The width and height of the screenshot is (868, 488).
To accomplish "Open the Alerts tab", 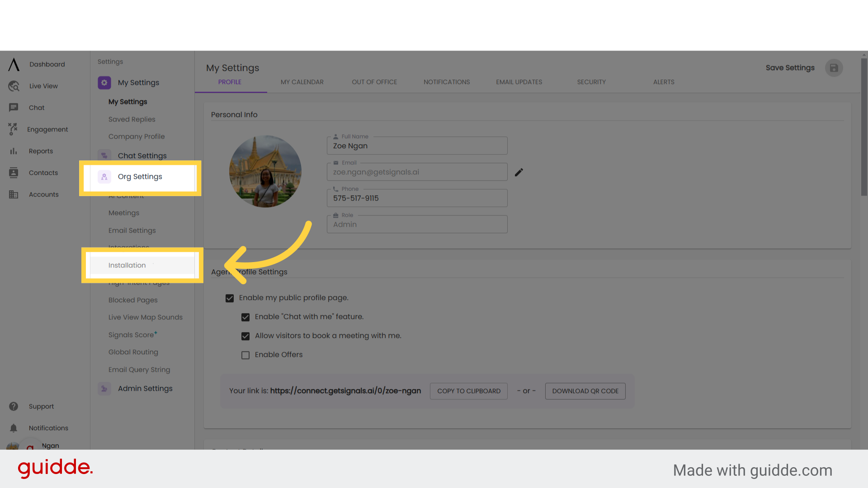I will (664, 82).
